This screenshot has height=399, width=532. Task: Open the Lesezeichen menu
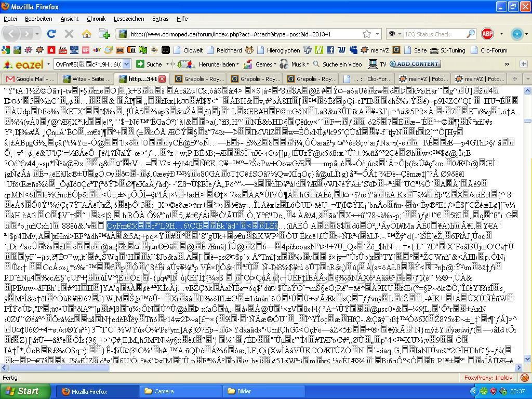coord(129,19)
